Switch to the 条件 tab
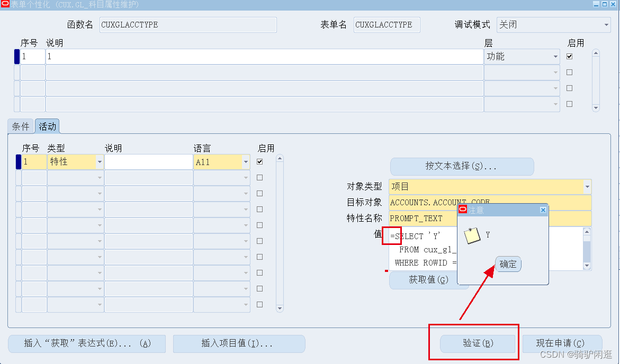 click(21, 126)
